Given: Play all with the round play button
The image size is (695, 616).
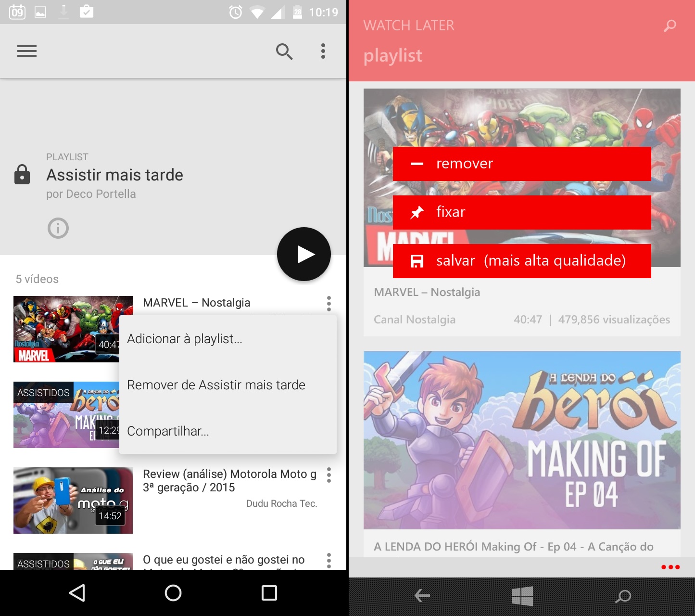Looking at the screenshot, I should click(304, 254).
